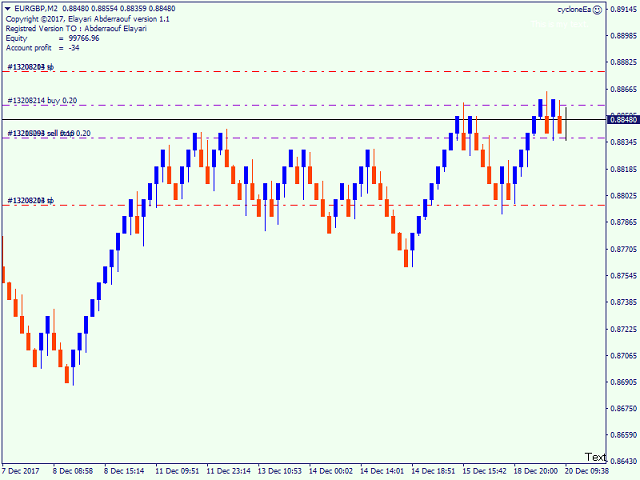The width and height of the screenshot is (640, 480).
Task: Select the purple dashed buy 0.20 order line
Action: coord(304,106)
